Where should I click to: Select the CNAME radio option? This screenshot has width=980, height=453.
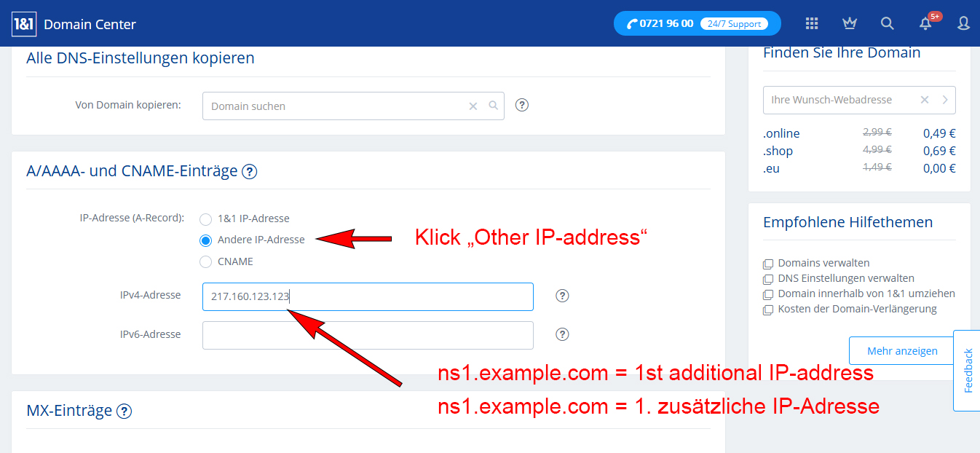[205, 261]
